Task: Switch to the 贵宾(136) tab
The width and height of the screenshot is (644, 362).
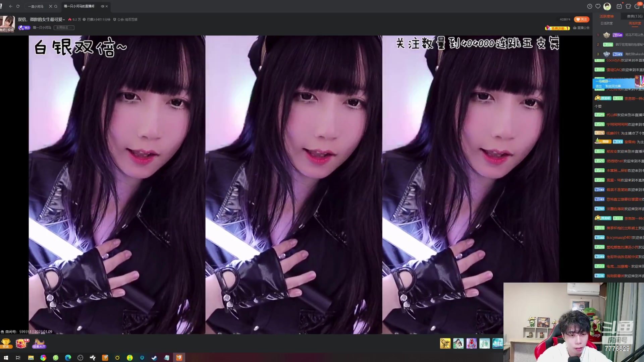Action: [634, 16]
